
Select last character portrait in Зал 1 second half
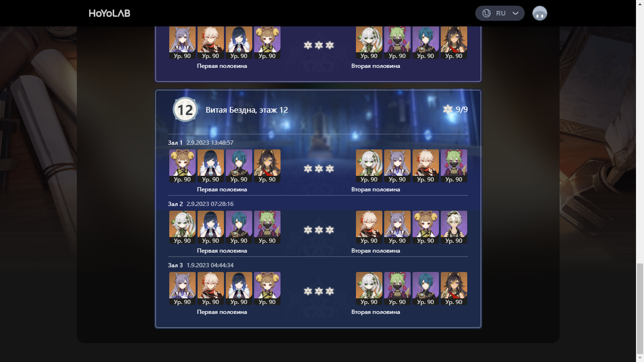454,166
